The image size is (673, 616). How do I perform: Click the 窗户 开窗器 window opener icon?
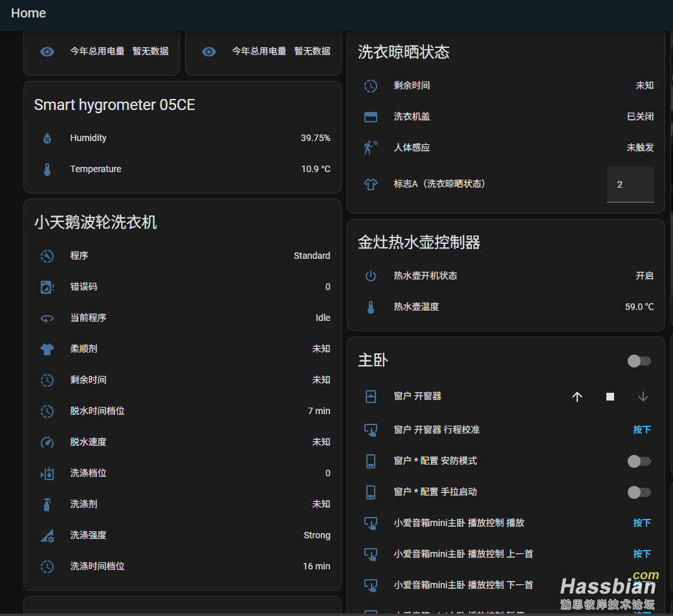point(370,397)
